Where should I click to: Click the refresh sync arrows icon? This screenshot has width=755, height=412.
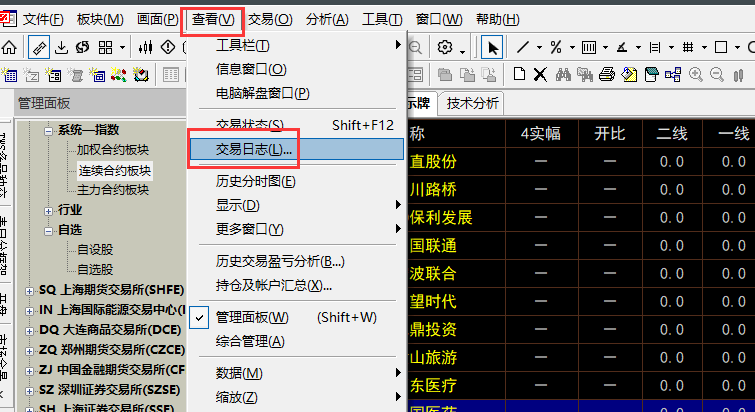coord(82,48)
